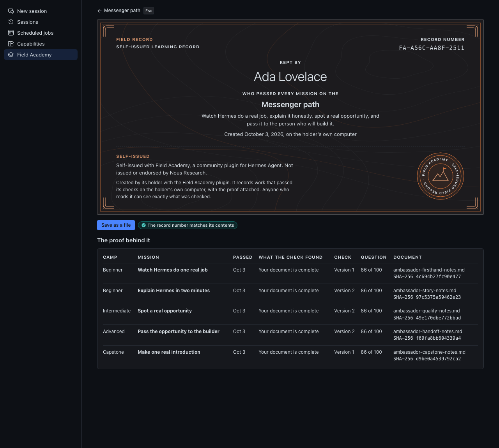Click document ambassador-qualify-notes.md
This screenshot has width=499, height=448.
tap(426, 311)
